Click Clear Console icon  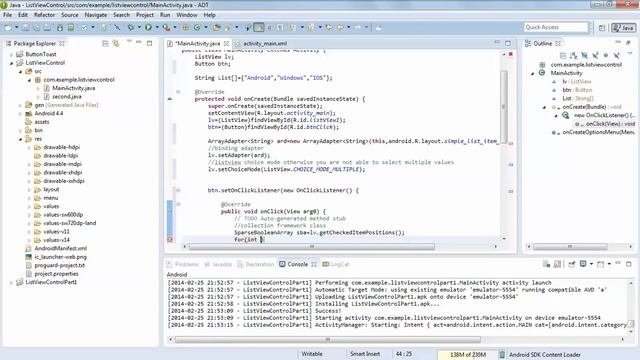[546, 264]
